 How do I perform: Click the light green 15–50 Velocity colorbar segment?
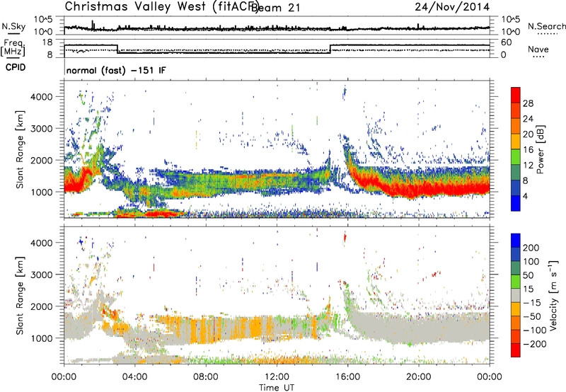[x=516, y=282]
